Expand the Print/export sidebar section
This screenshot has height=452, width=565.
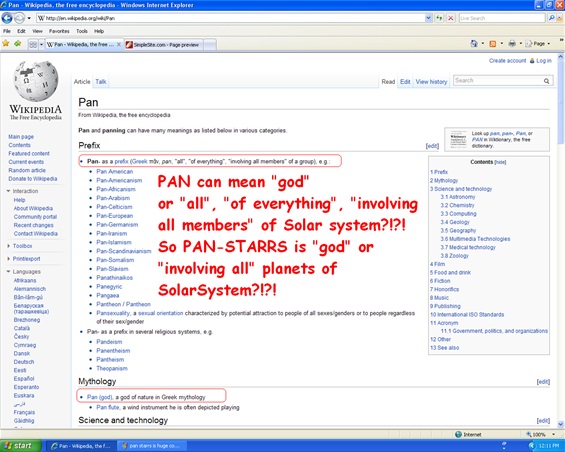(x=23, y=259)
